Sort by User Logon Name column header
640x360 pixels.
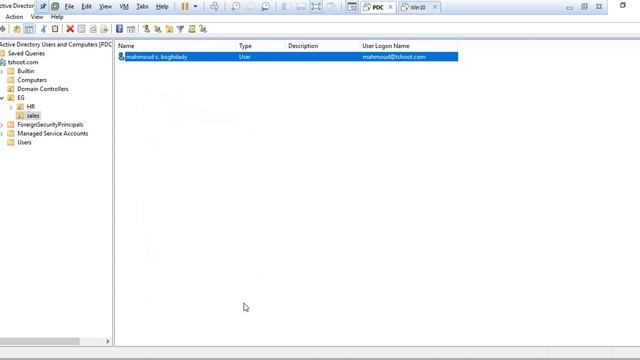click(x=409, y=46)
